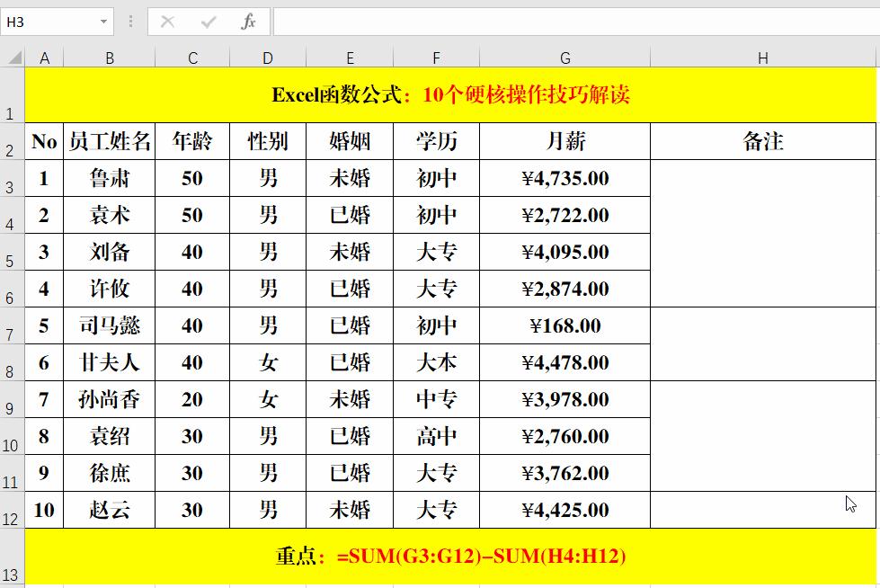The image size is (880, 588).
Task: Select the yellow title row cell
Action: click(449, 95)
